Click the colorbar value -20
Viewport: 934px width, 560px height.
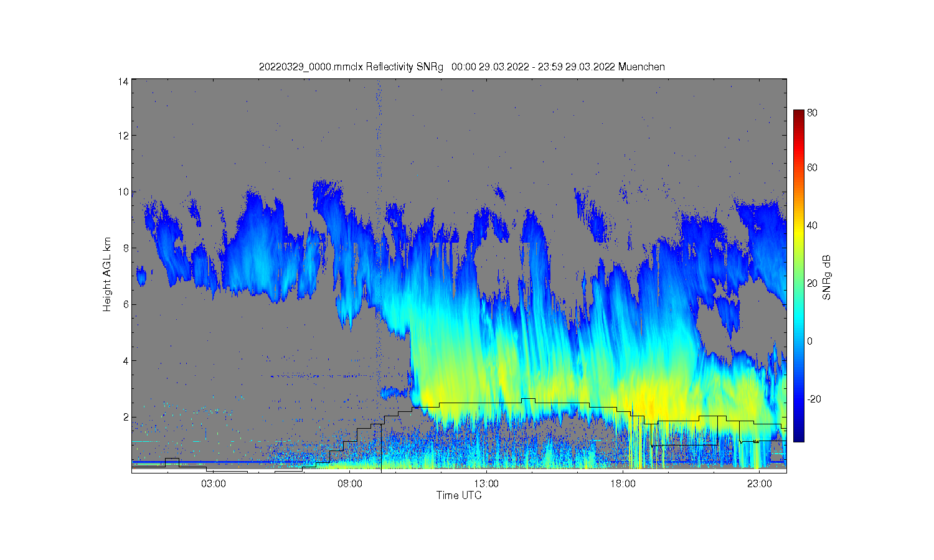(x=814, y=399)
